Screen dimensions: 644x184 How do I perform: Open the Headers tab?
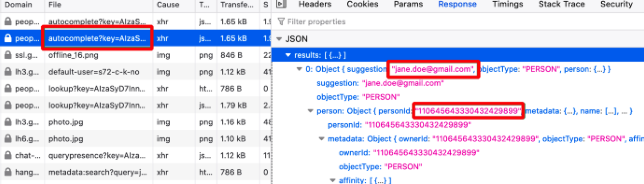[x=315, y=5]
